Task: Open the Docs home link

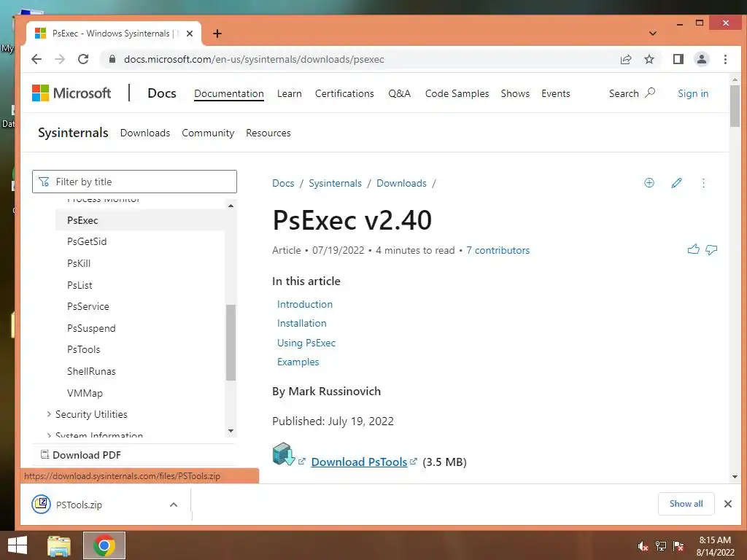Action: pos(162,93)
